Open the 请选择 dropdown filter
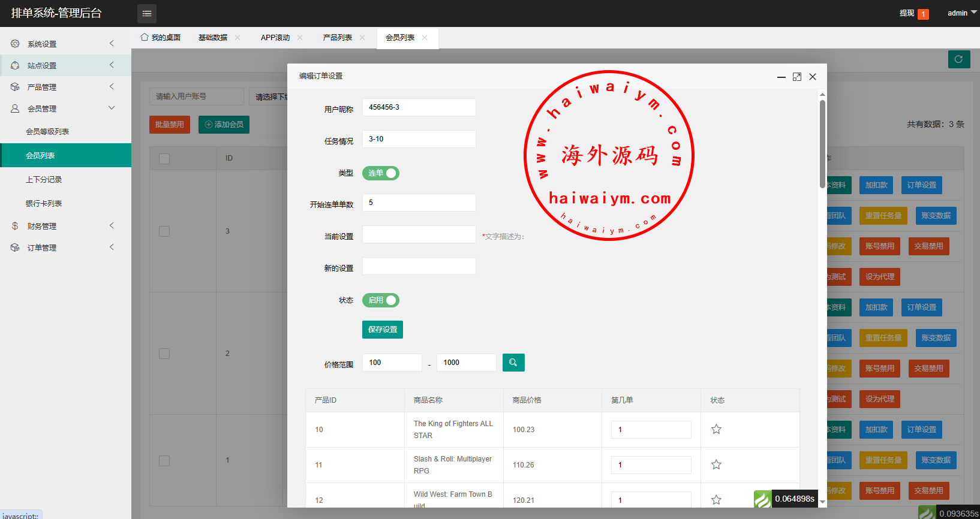Image resolution: width=980 pixels, height=519 pixels. click(269, 96)
